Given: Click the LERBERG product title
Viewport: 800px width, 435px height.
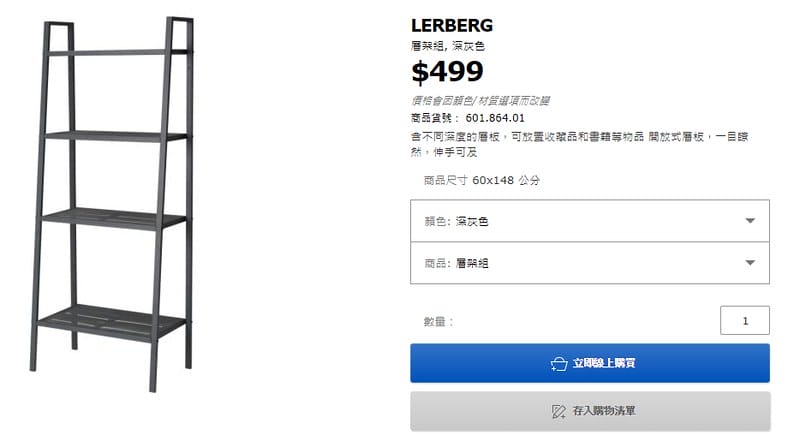Looking at the screenshot, I should tap(451, 25).
